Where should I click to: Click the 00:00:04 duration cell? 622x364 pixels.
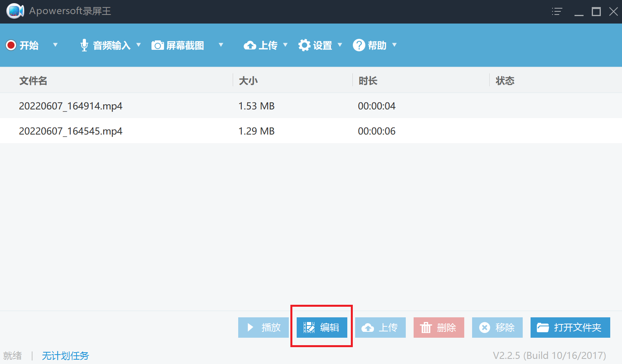[x=377, y=106]
